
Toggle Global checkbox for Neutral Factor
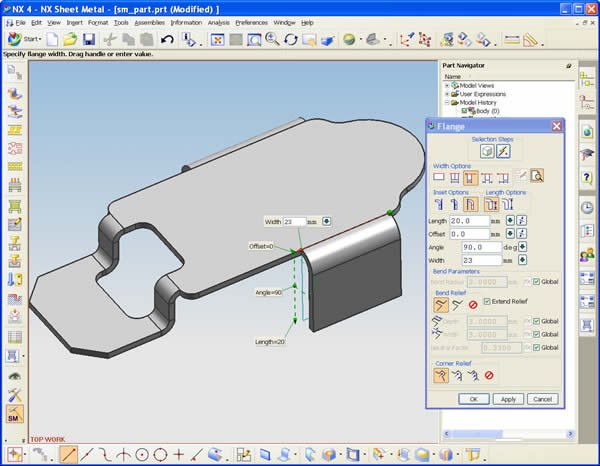point(537,347)
